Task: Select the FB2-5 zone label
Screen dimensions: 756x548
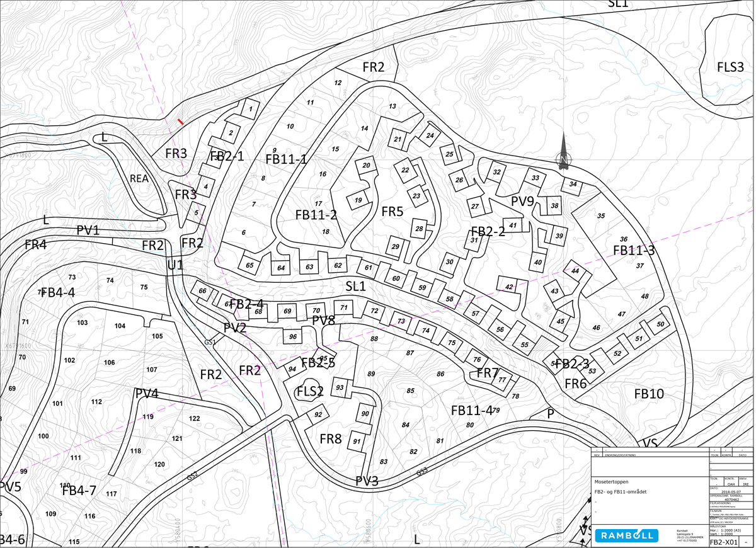Action: point(318,363)
